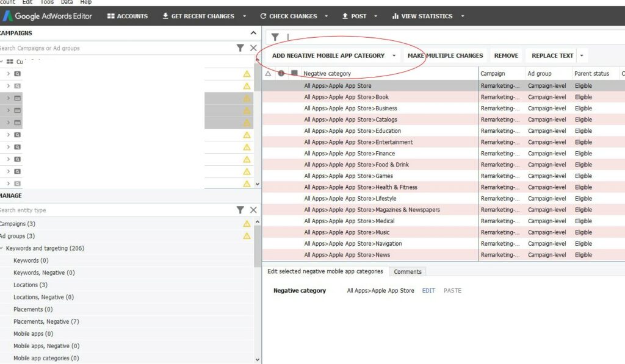Sort by the Campaign column header
The image size is (625, 364).
coord(502,73)
